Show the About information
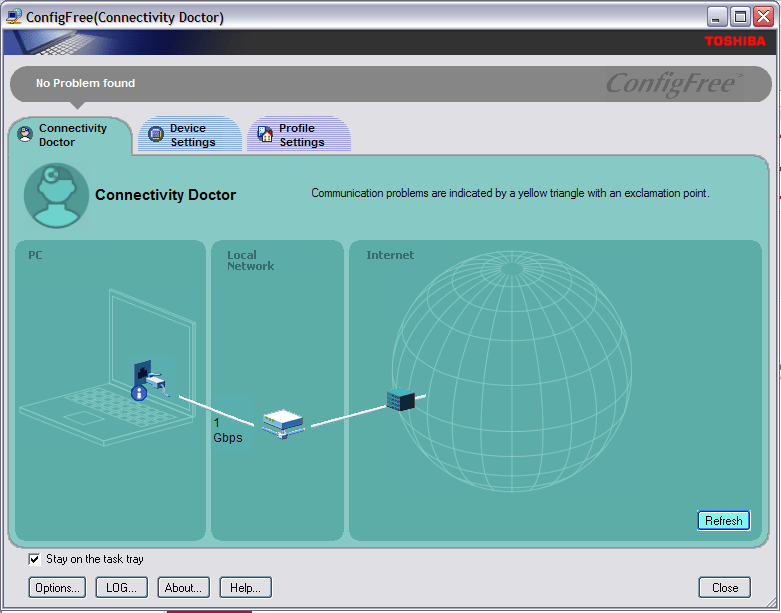Image resolution: width=781 pixels, height=613 pixels. tap(184, 588)
